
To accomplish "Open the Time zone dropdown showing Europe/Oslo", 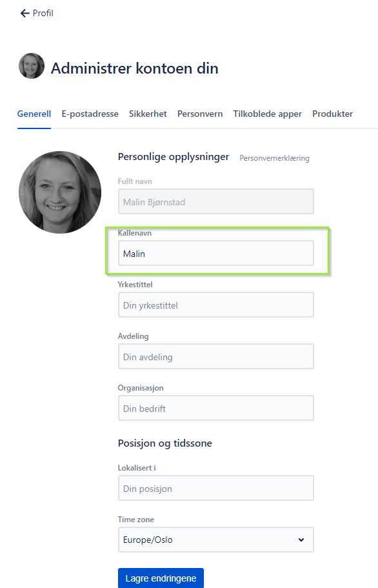I will point(216,540).
